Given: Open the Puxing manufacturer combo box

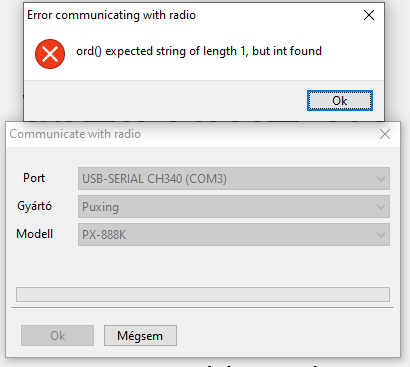Looking at the screenshot, I should pos(234,207).
